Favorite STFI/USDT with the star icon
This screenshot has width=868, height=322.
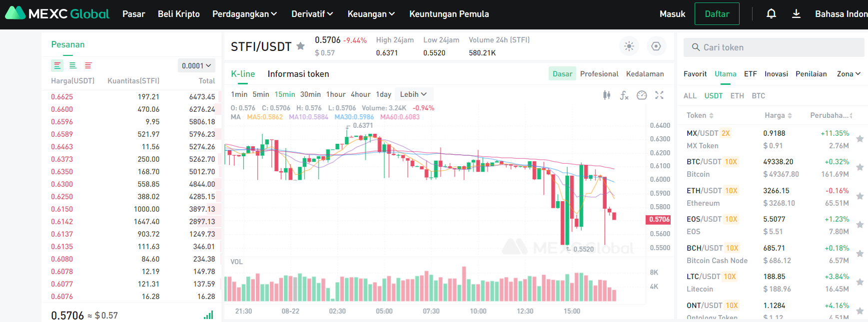pos(300,46)
